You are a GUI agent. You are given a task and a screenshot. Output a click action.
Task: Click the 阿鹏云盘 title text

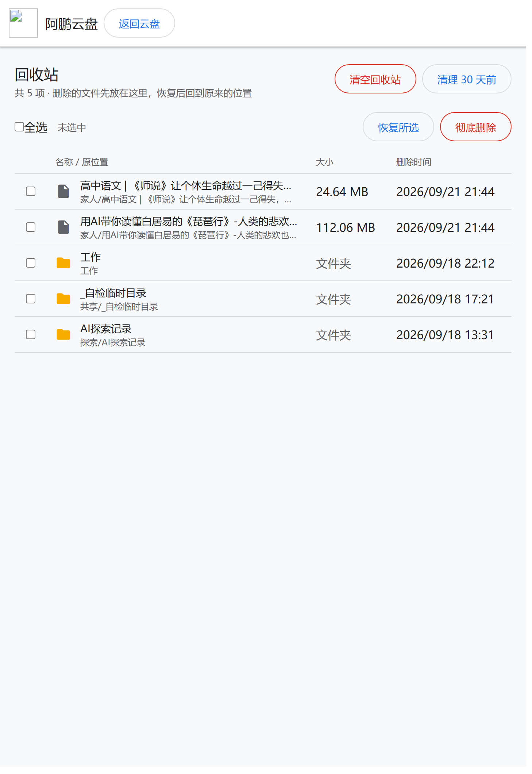coord(72,24)
